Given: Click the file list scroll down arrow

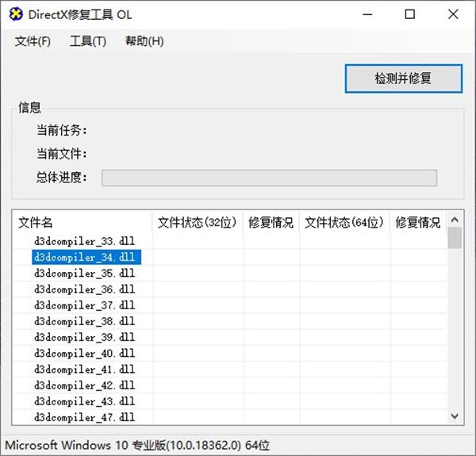Looking at the screenshot, I should click(x=455, y=416).
